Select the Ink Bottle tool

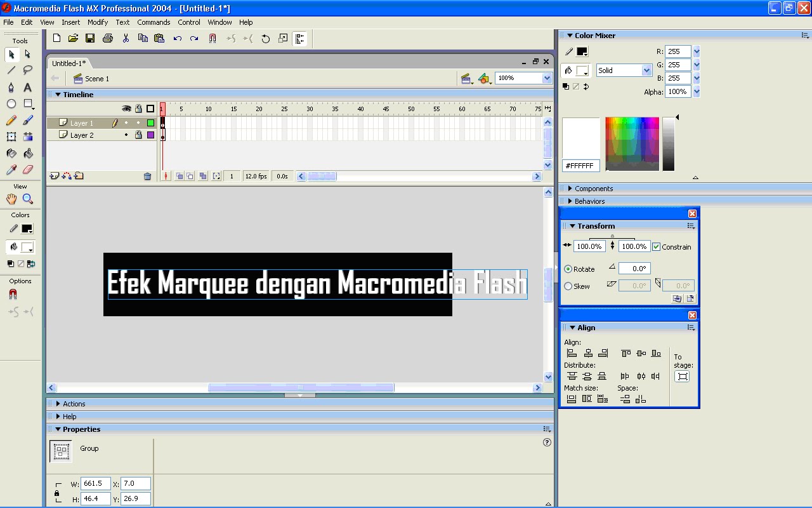click(11, 153)
